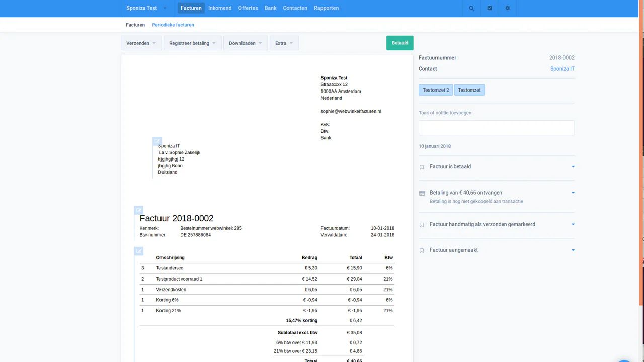This screenshot has width=644, height=362.
Task: Open the Inkomend menu
Action: point(220,8)
